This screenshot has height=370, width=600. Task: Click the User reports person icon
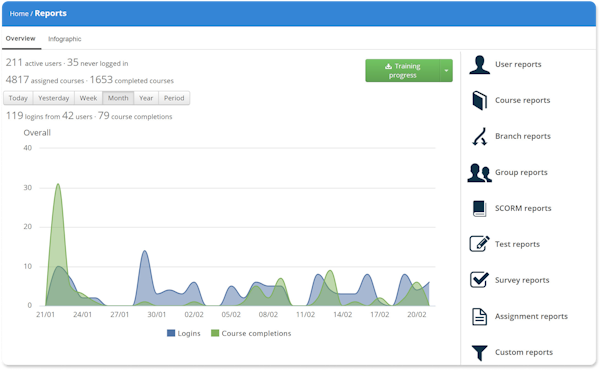tap(479, 65)
